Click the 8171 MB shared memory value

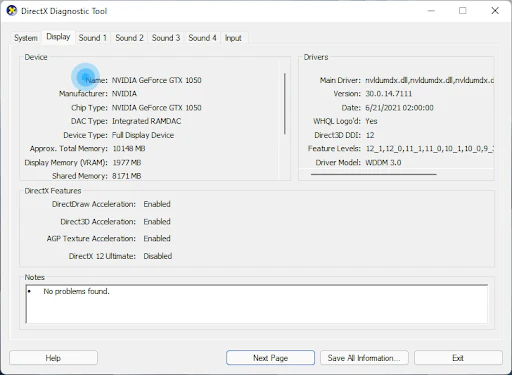pyautogui.click(x=126, y=176)
